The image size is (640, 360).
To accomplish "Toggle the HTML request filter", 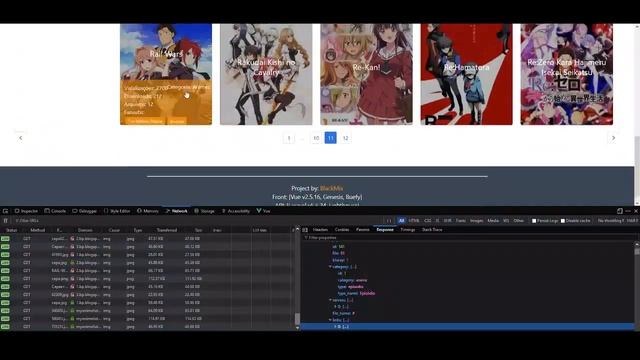I will [414, 220].
